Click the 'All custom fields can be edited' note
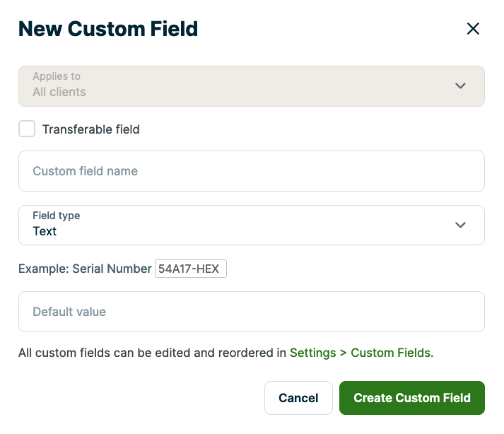The height and width of the screenshot is (434, 504). [x=152, y=352]
